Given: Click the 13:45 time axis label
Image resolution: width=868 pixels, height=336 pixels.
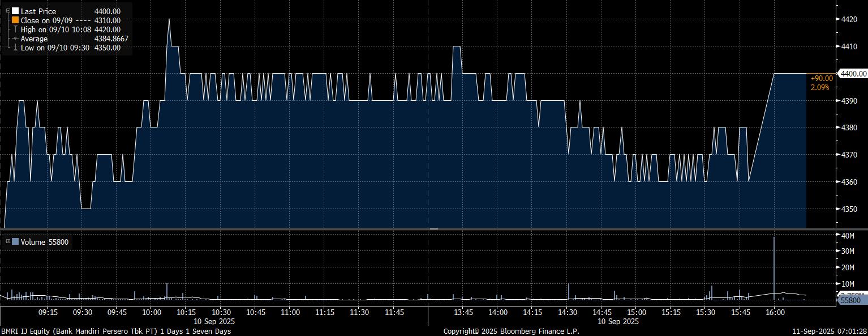Looking at the screenshot, I should tap(463, 312).
